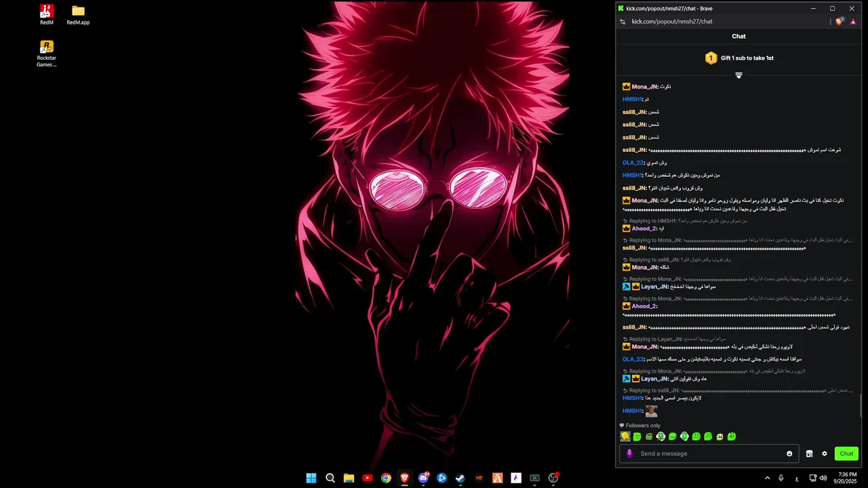Screen dimensions: 868x488
Task: Open the RedM desktop shortcut
Action: [46, 14]
